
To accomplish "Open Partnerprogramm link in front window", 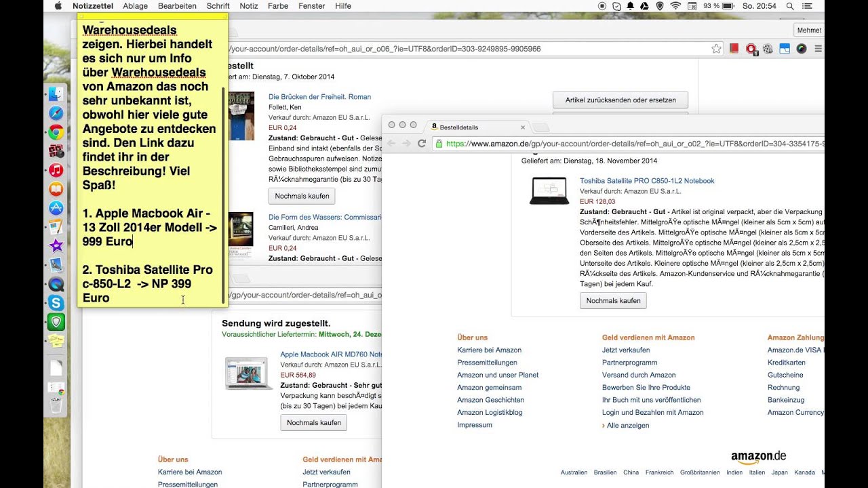I will [x=629, y=363].
